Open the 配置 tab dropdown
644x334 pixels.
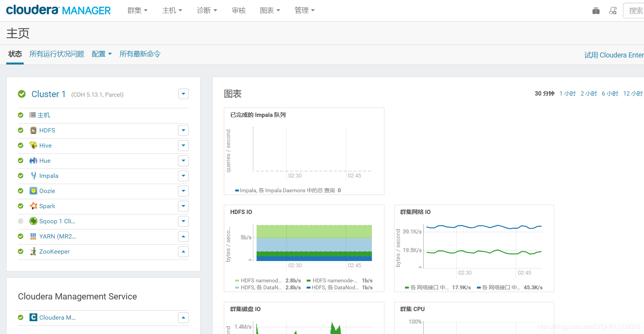coord(101,54)
